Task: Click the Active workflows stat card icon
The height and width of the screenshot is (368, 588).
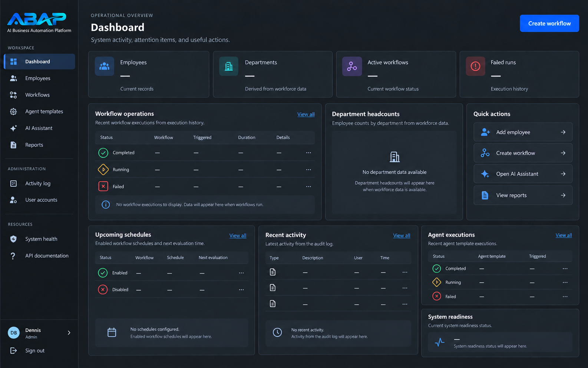Action: [352, 66]
